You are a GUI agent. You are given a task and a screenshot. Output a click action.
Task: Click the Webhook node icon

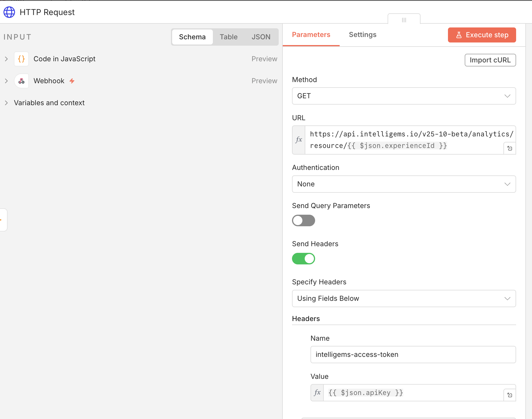pyautogui.click(x=21, y=81)
